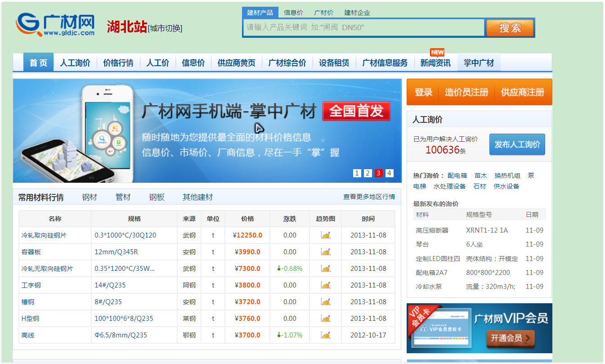Switch search to 广材价 tab

pyautogui.click(x=323, y=13)
